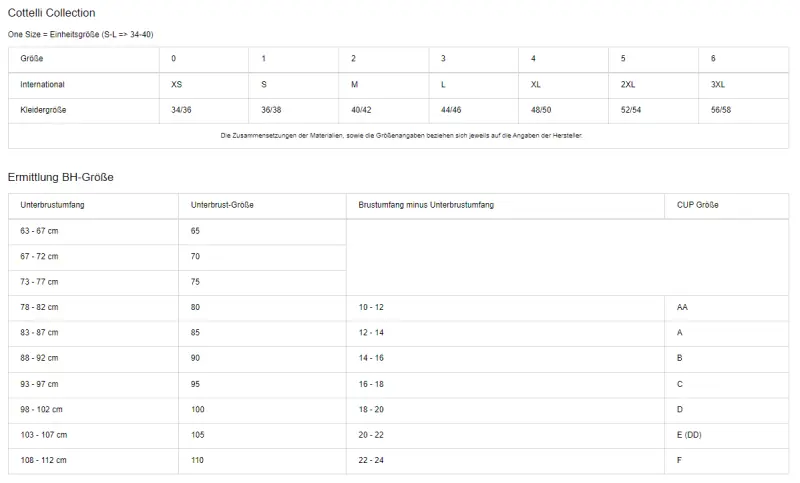The image size is (800, 483).
Task: Click the manufacturer materials disclaimer text
Action: (401, 136)
